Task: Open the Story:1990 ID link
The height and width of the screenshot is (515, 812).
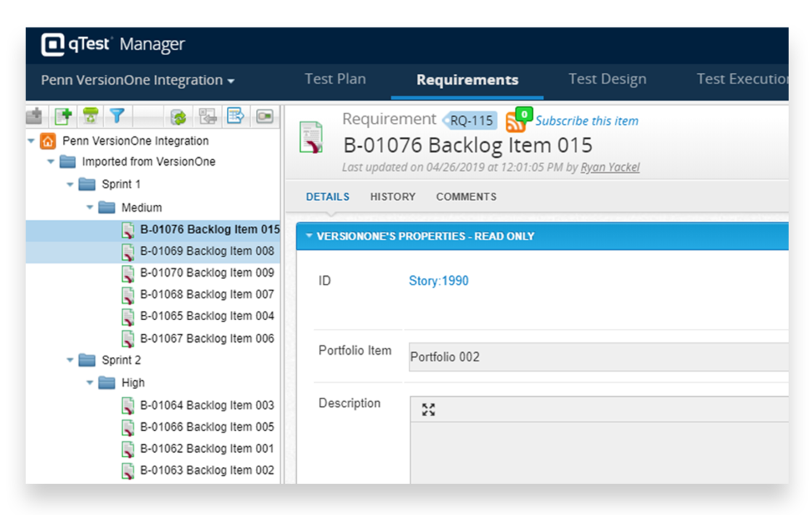Action: [x=439, y=281]
